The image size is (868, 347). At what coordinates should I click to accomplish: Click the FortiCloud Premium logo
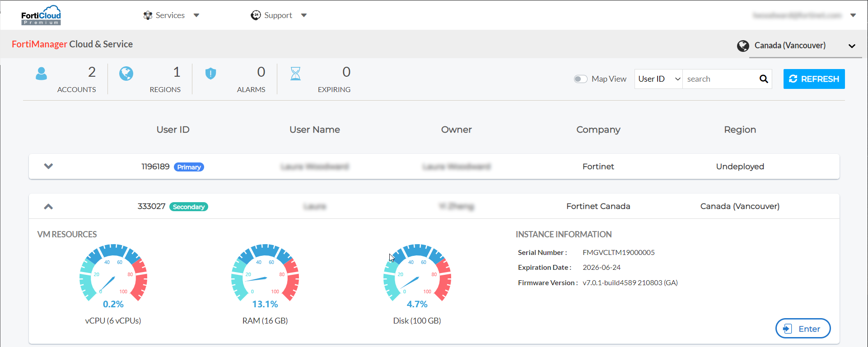(41, 15)
